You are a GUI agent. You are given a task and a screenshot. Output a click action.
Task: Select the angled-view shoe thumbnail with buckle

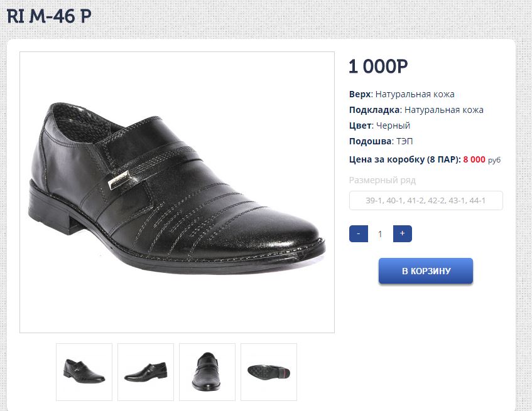tap(84, 371)
